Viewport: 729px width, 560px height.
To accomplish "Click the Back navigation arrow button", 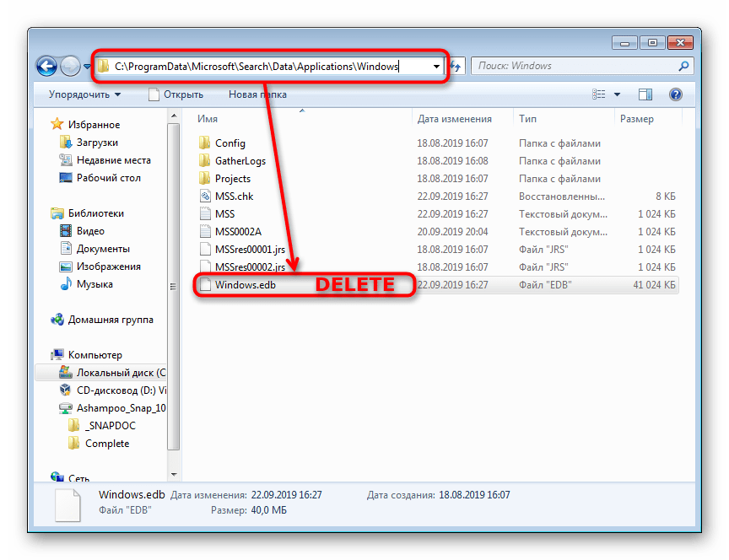I will 46,66.
